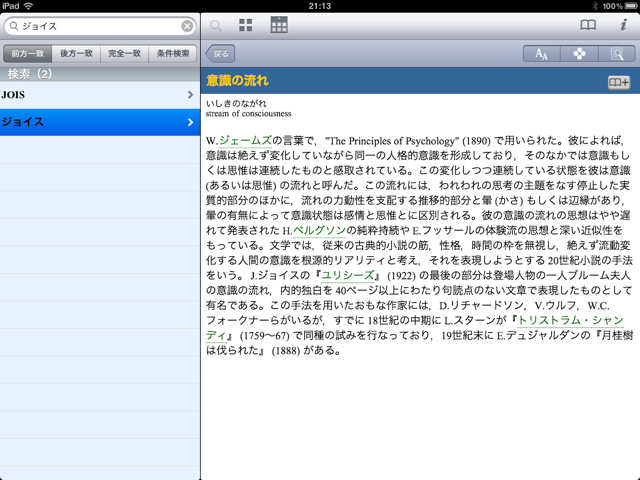Select the 条件検索 search mode
This screenshot has width=640, height=480.
[x=173, y=53]
